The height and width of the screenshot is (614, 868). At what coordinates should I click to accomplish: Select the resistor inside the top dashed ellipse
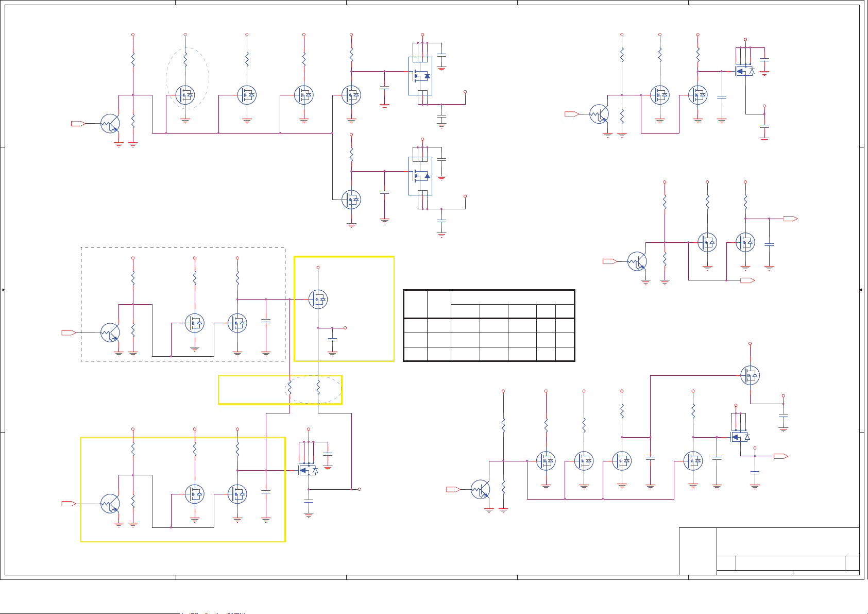click(185, 59)
